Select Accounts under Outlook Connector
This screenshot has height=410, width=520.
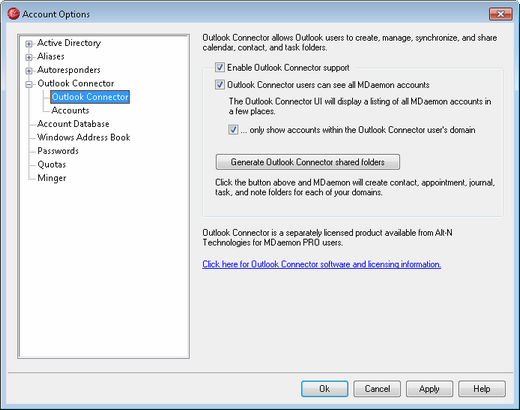70,110
